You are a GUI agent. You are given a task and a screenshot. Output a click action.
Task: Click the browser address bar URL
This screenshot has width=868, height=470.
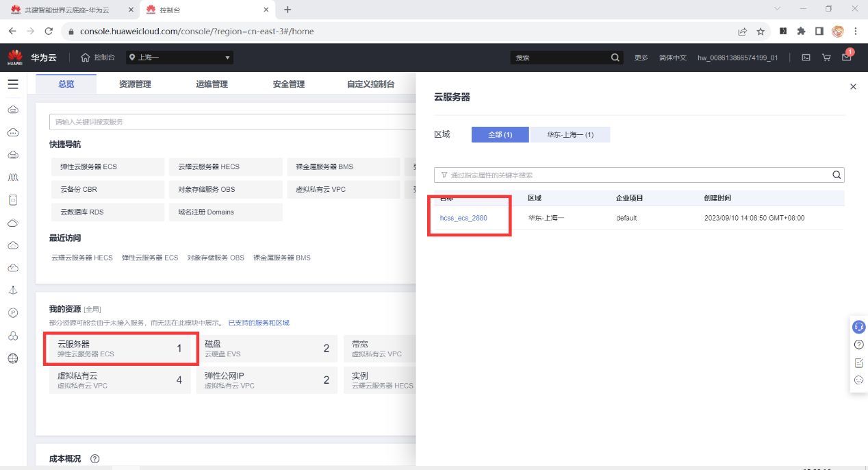197,31
